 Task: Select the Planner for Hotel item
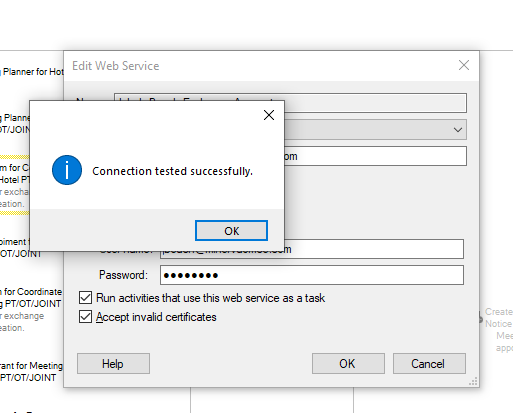click(32, 72)
